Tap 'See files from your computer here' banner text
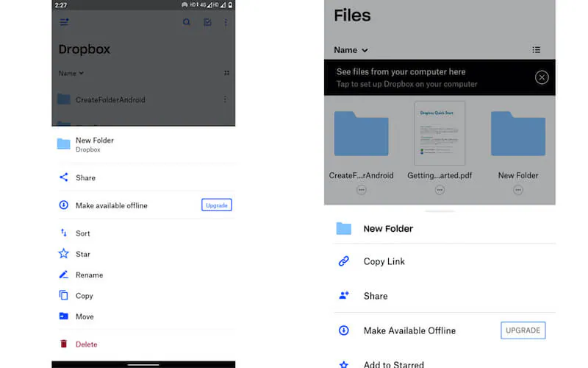This screenshot has height=368, width=588. coord(401,71)
